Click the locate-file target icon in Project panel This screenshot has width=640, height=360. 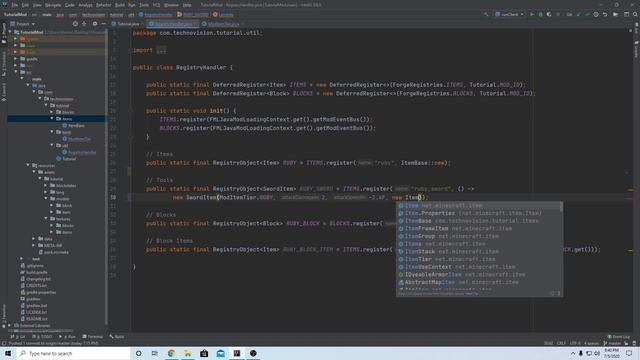coord(75,24)
